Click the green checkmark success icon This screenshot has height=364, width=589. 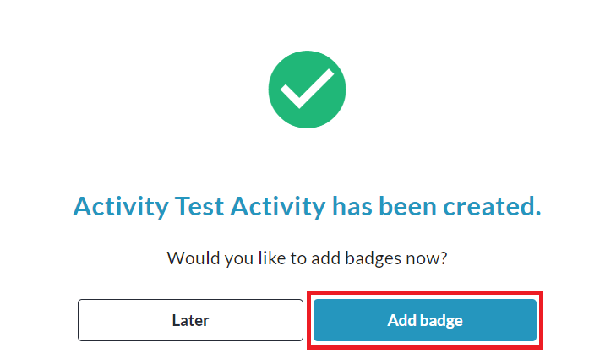307,90
